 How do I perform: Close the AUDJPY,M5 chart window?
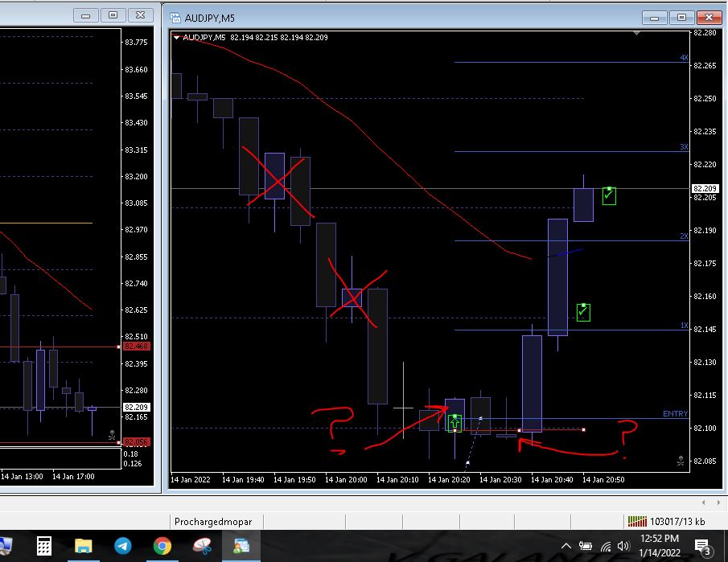709,18
